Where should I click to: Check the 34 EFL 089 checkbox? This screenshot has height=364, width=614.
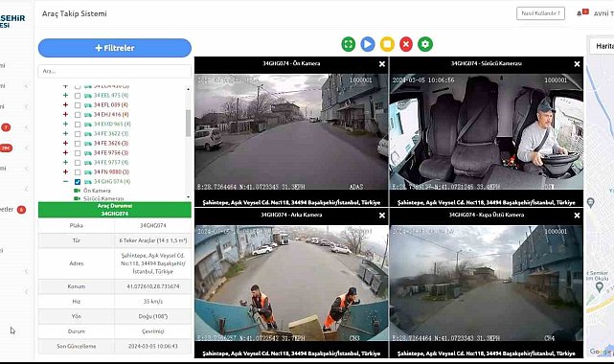point(78,105)
